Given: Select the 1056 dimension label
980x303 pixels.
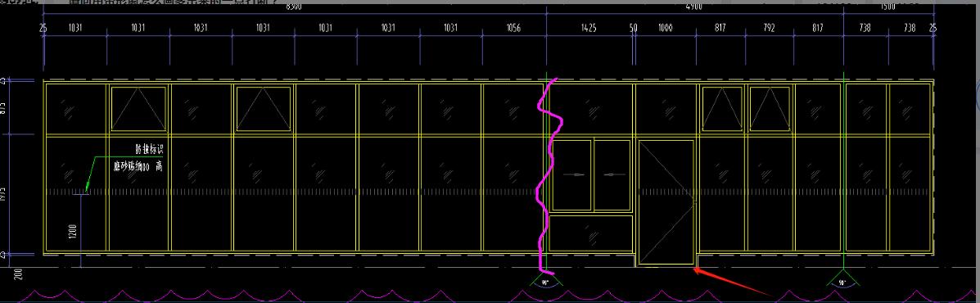Looking at the screenshot, I should click(x=513, y=28).
